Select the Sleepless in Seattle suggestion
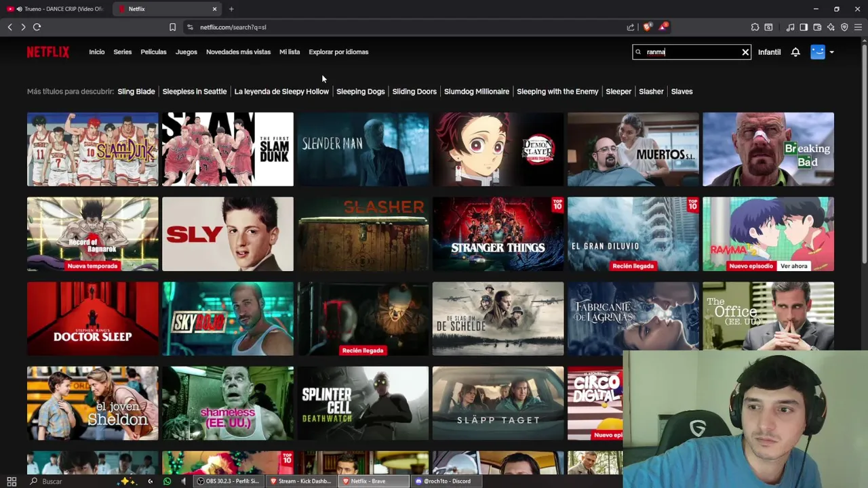868x488 pixels. [195, 91]
